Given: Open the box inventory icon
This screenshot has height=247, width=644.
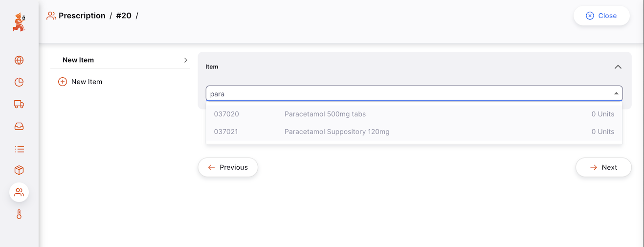Looking at the screenshot, I should tap(19, 170).
